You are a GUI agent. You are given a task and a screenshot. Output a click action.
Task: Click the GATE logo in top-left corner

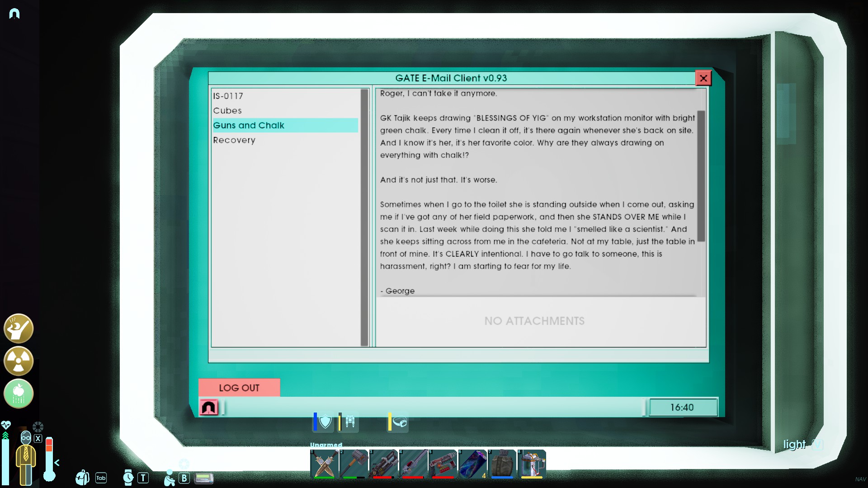point(14,14)
